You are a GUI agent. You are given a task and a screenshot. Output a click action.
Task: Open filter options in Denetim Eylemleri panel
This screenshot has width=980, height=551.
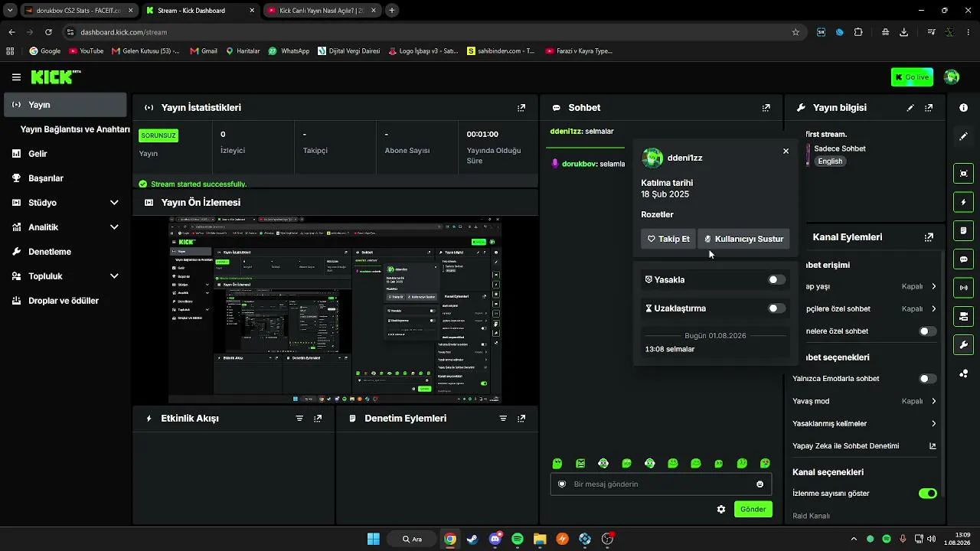(503, 419)
